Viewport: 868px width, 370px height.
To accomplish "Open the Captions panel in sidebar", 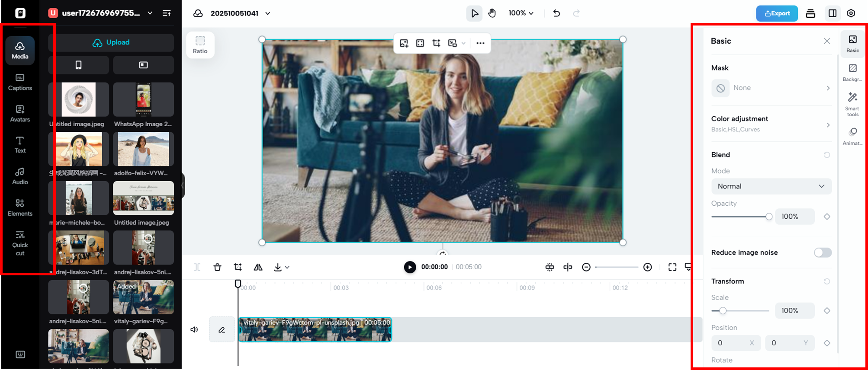I will [20, 82].
